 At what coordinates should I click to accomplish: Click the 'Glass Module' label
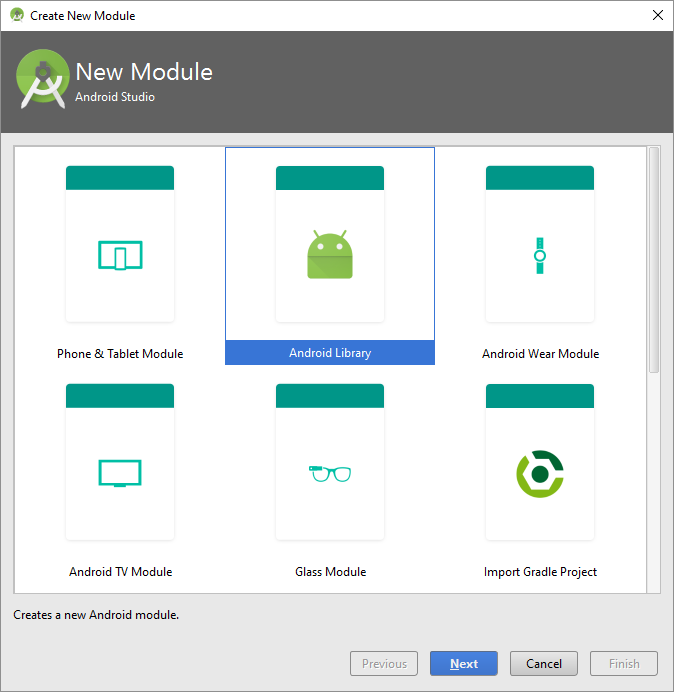(x=331, y=572)
